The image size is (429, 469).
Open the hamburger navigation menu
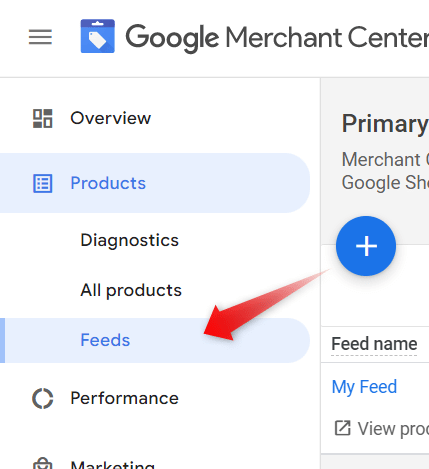click(40, 37)
